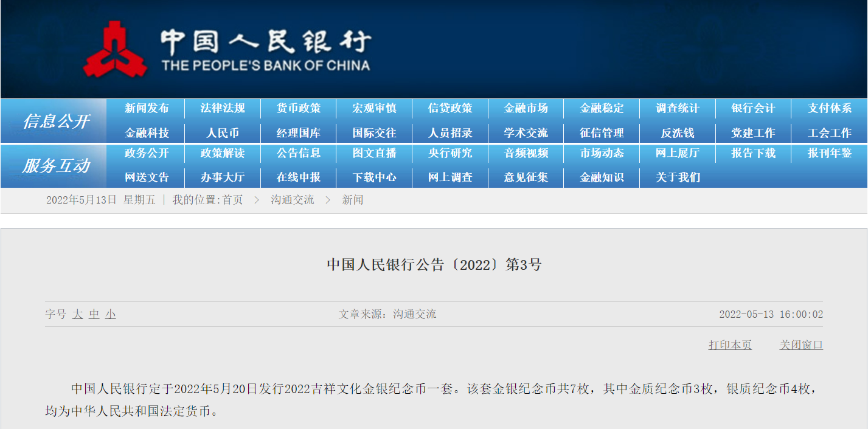Click the 服务互动 section header
The image size is (868, 429).
(x=56, y=165)
